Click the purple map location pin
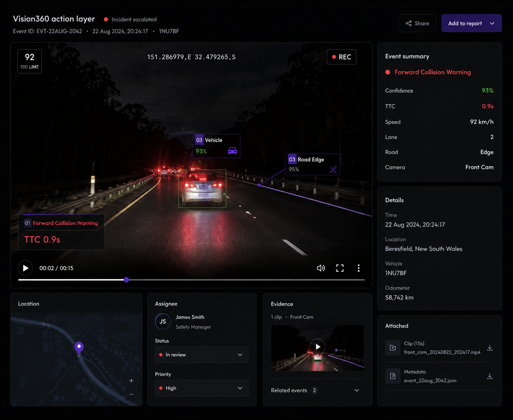 tap(79, 348)
